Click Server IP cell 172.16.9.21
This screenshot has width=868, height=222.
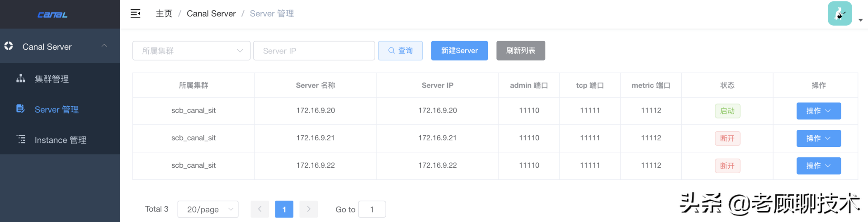(438, 138)
